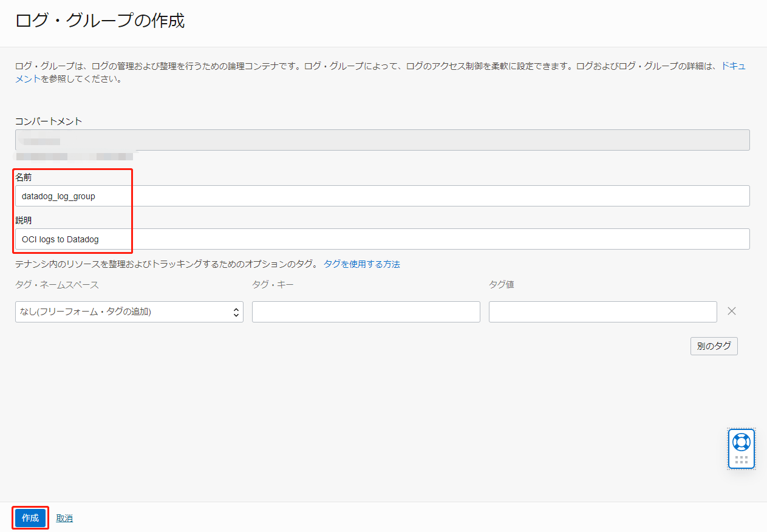Click the 名前 field label
This screenshot has width=767, height=532.
pyautogui.click(x=24, y=177)
